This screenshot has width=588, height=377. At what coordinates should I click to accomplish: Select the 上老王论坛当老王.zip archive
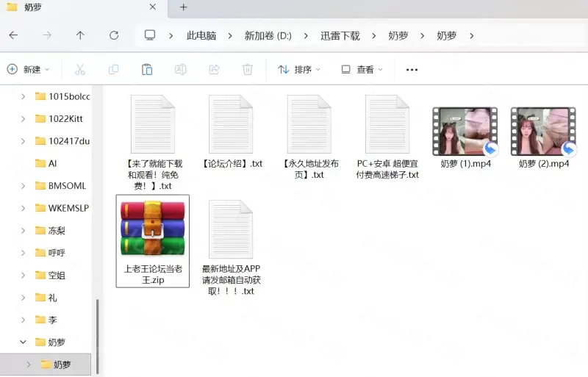tap(153, 241)
